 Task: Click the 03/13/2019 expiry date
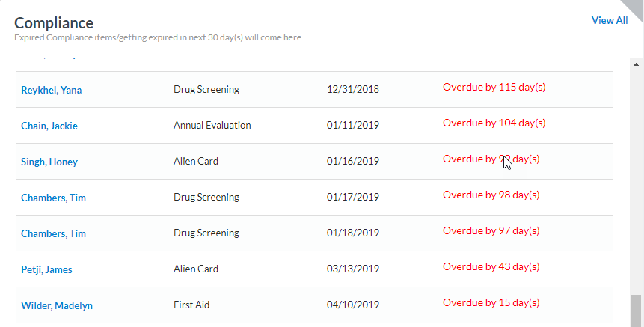tap(353, 269)
